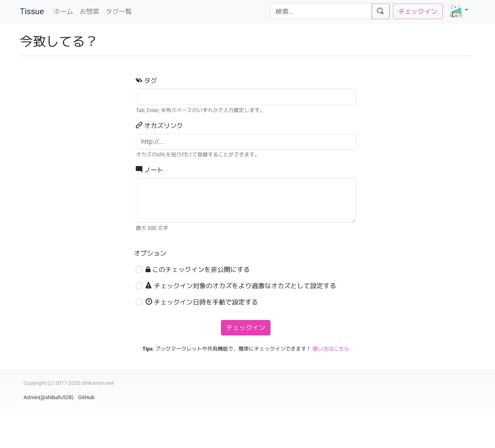This screenshot has height=448, width=495.
Task: Enable the このチェックインを非公開にする checkbox
Action: [139, 270]
